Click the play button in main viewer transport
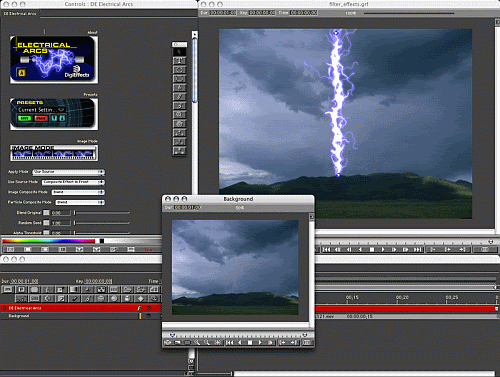The image size is (500, 377). [383, 249]
